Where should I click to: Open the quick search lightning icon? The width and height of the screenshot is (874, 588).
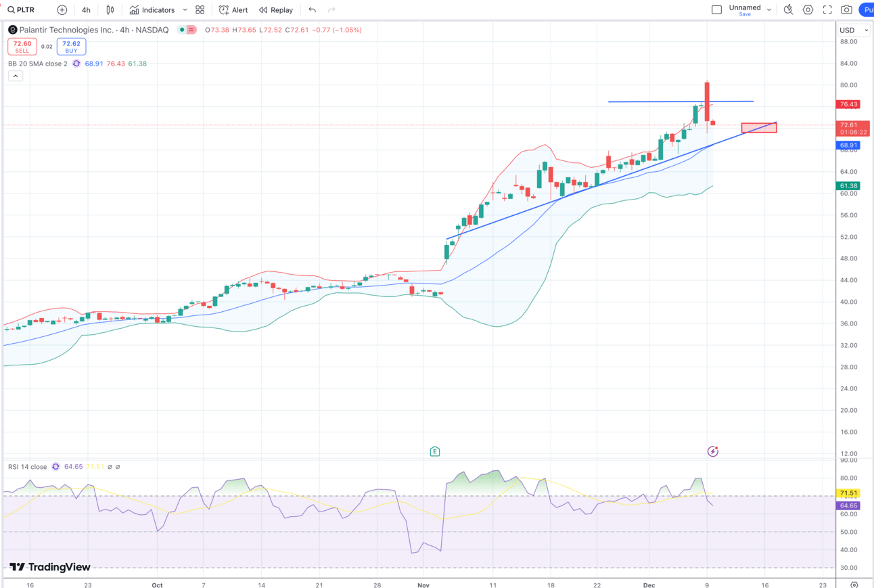789,10
